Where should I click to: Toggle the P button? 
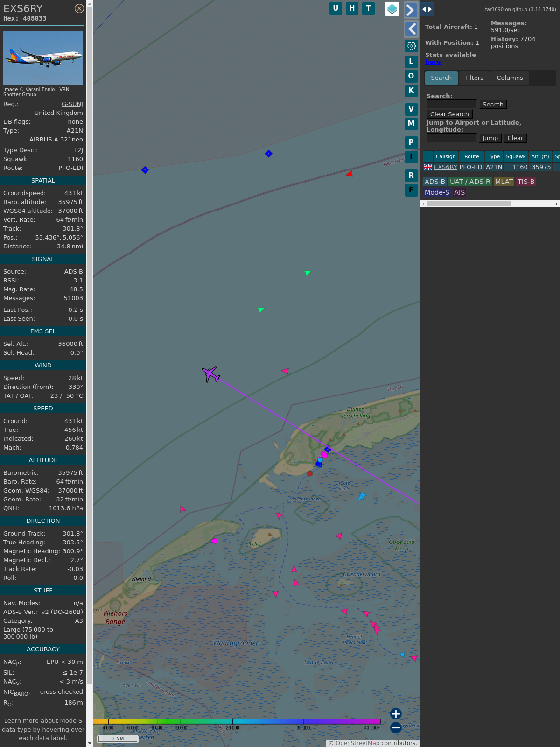(x=411, y=142)
